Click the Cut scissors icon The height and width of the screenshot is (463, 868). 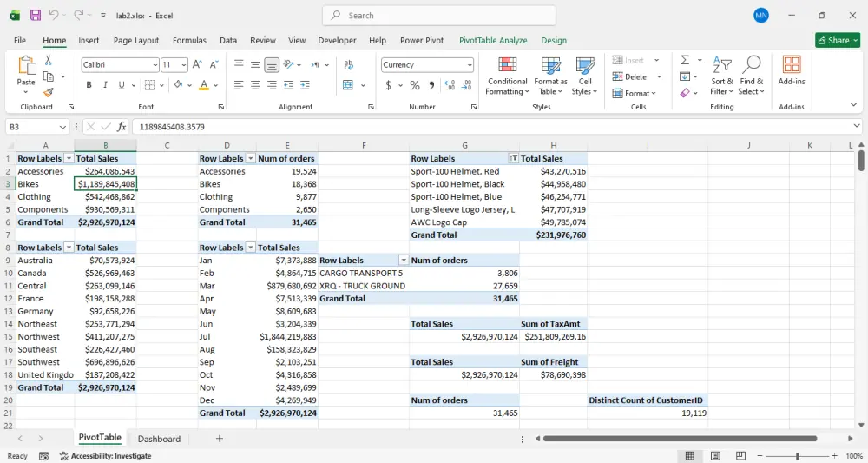pyautogui.click(x=49, y=61)
